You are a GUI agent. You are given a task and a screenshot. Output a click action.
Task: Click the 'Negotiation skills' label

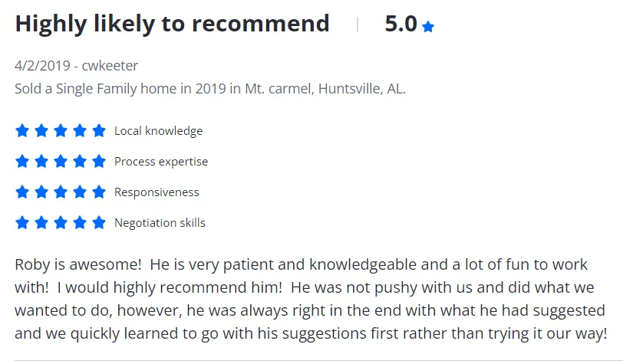(x=160, y=223)
